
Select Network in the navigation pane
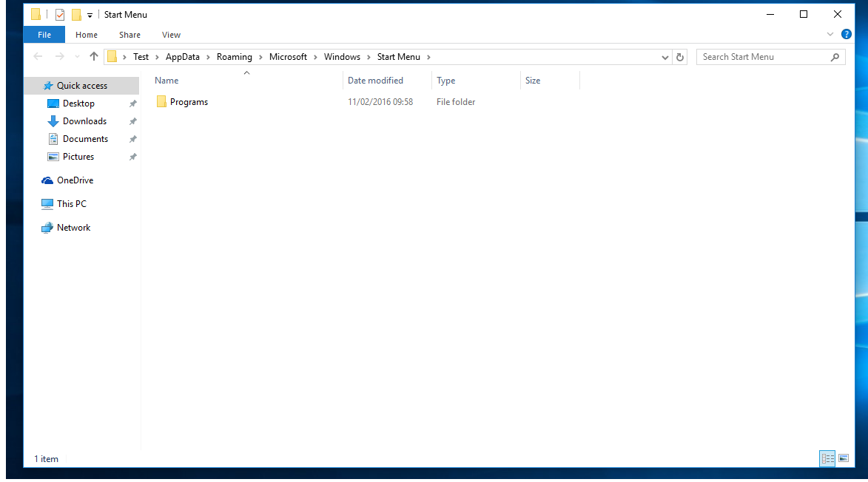point(73,228)
